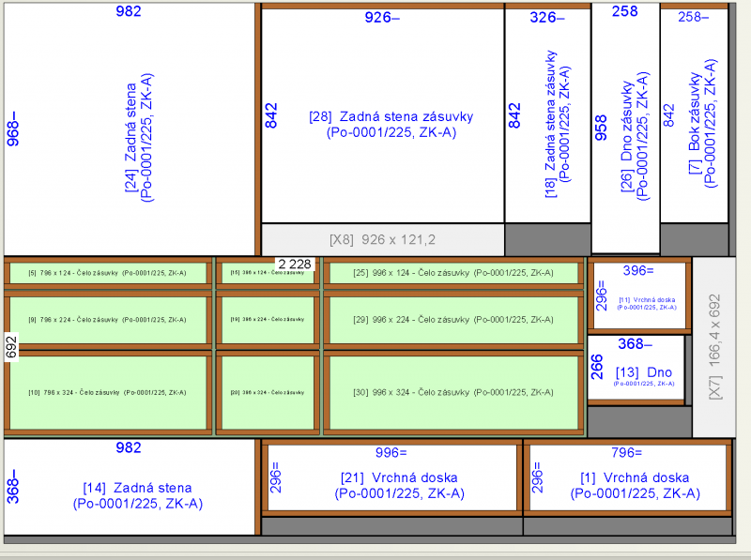Select part 20 Čelo zásuvky 396 x 324

[x=268, y=392]
